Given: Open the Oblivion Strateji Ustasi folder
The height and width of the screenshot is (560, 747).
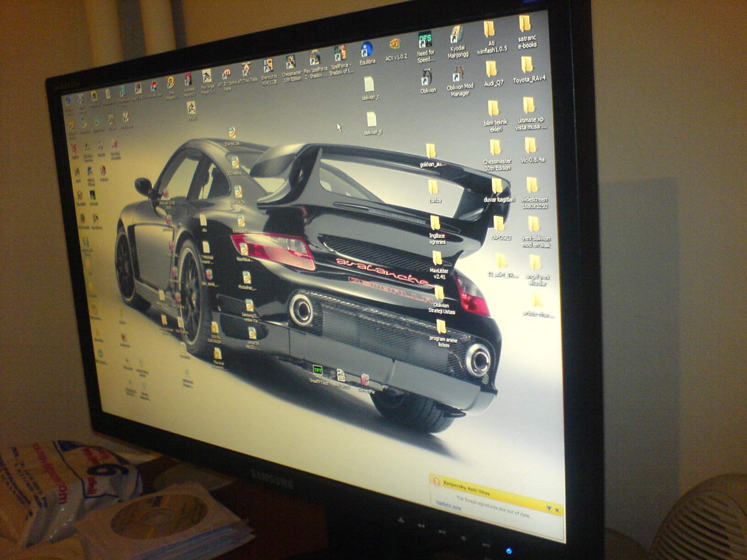Looking at the screenshot, I should click(x=441, y=300).
